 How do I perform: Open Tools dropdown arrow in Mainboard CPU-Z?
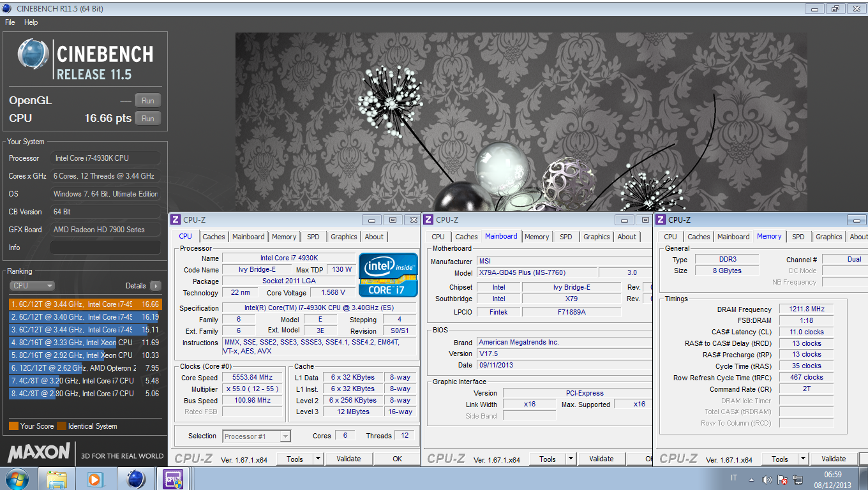(x=571, y=459)
